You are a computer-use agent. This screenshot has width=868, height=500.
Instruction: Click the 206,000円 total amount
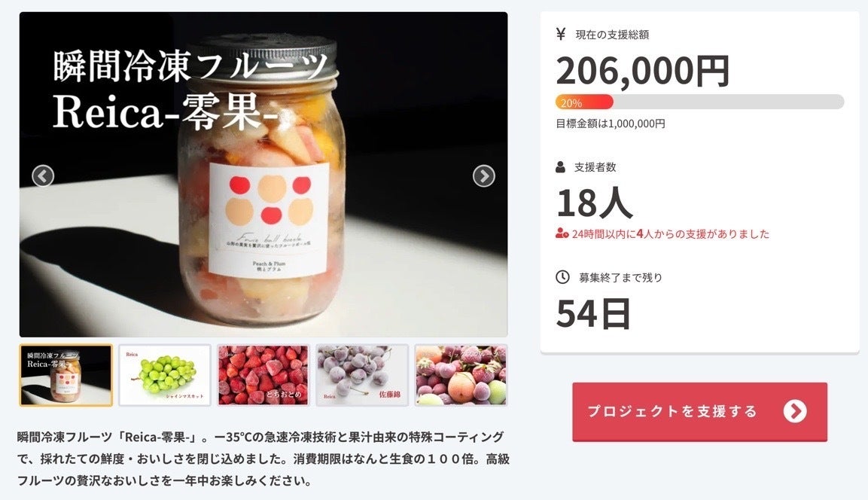tap(643, 71)
